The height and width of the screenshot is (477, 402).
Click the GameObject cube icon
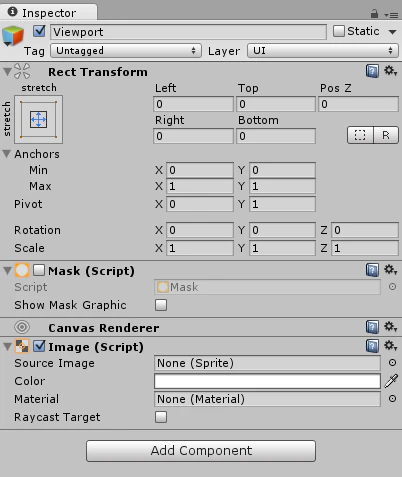point(13,36)
